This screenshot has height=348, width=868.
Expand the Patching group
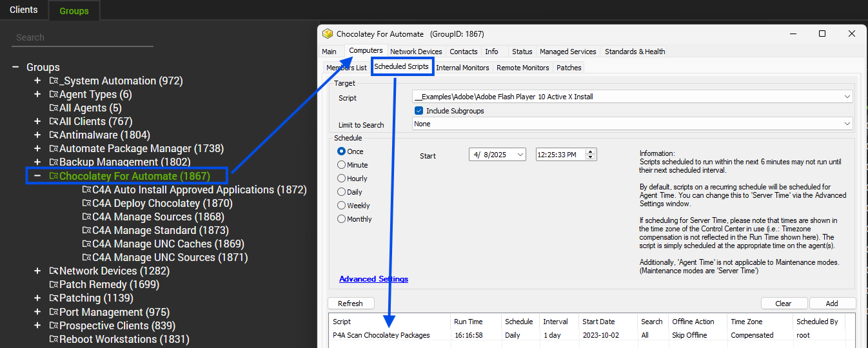tap(37, 298)
